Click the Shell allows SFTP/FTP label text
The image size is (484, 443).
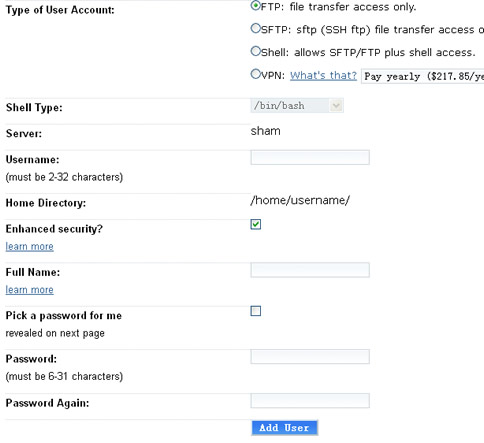tap(368, 53)
